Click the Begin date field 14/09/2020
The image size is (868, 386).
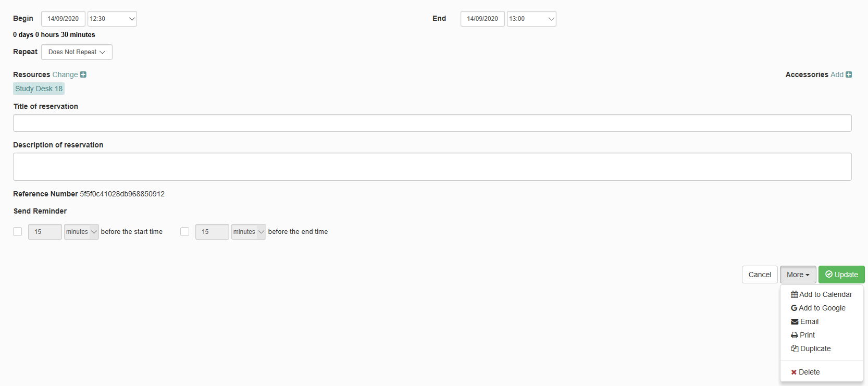point(63,19)
